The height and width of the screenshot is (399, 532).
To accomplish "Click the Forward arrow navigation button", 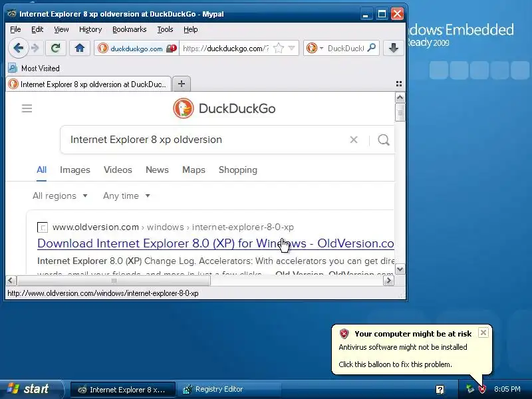I will pos(35,48).
